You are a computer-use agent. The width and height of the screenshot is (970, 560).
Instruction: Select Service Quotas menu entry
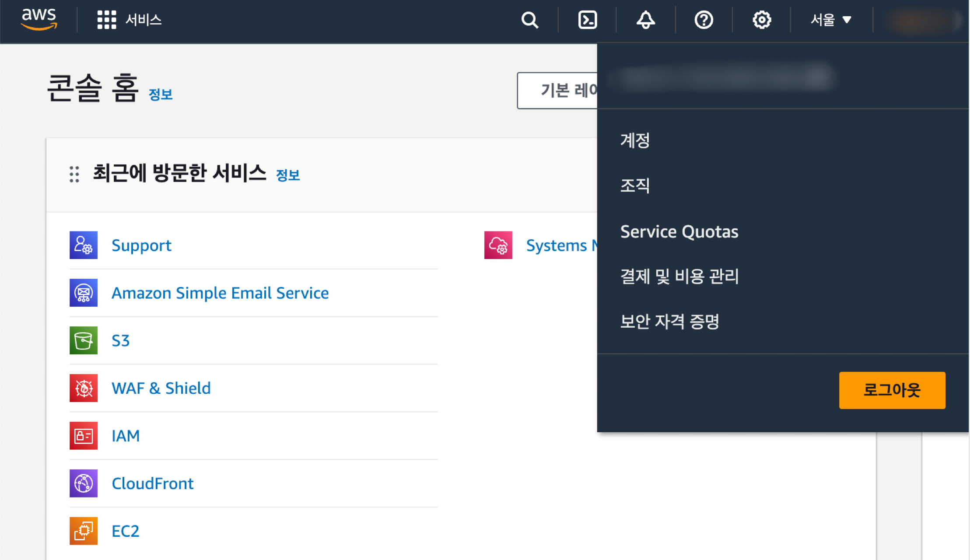coord(679,231)
